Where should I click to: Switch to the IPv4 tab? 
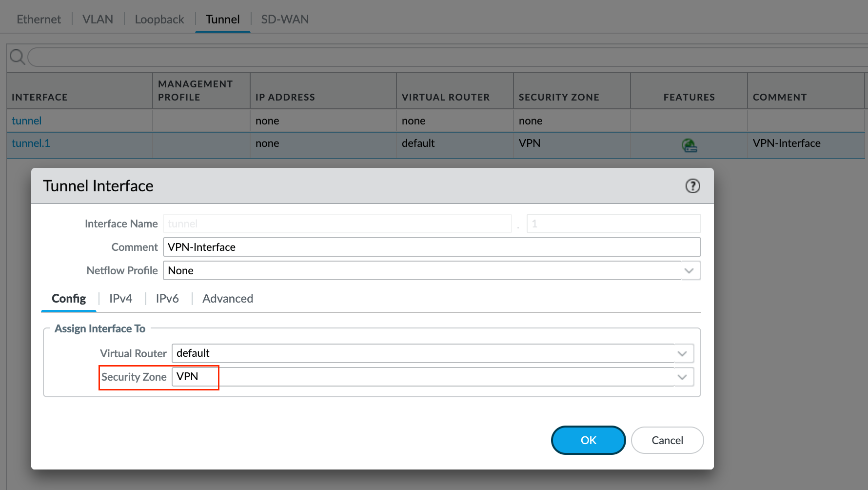120,298
